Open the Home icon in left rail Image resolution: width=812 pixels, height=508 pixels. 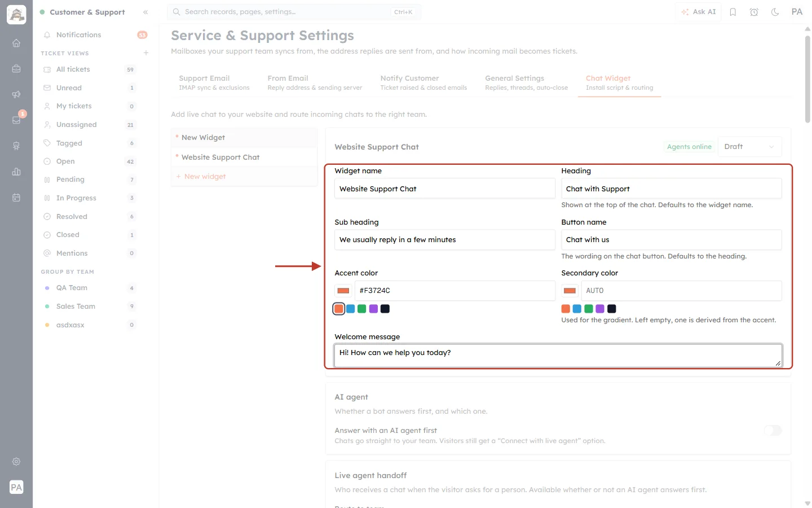tap(16, 43)
